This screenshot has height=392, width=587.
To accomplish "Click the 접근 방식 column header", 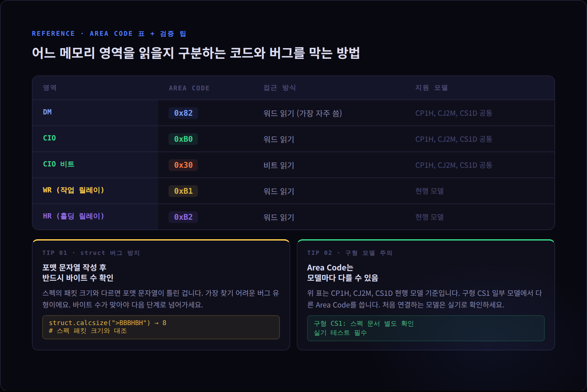I will [x=280, y=88].
